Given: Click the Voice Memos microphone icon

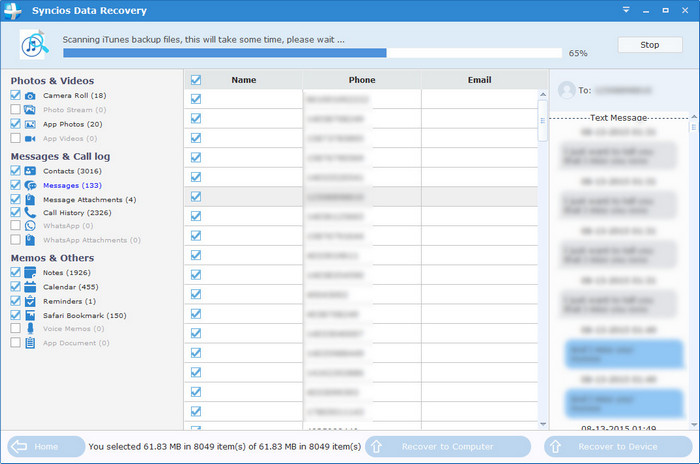Looking at the screenshot, I should (30, 329).
